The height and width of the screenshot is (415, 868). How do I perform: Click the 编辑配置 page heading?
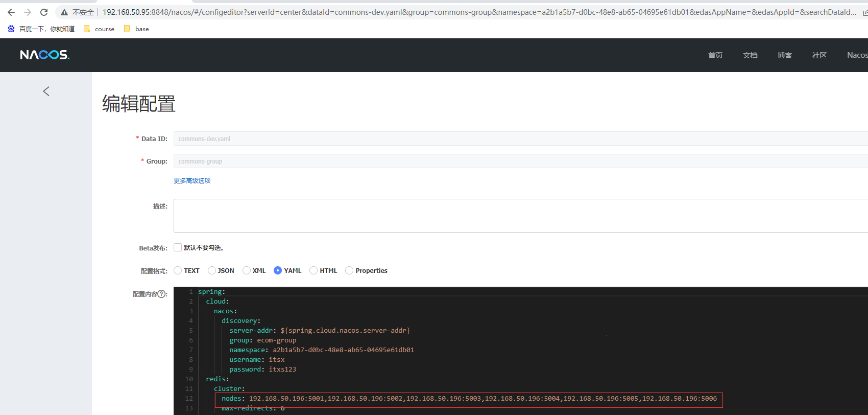tap(139, 104)
